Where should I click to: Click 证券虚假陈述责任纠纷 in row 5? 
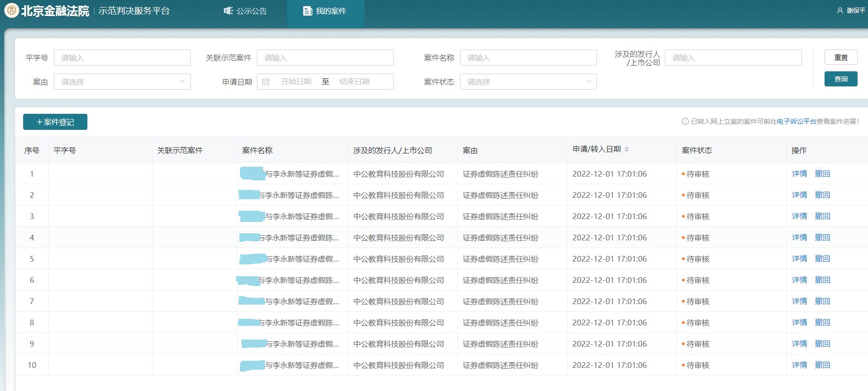tap(501, 259)
